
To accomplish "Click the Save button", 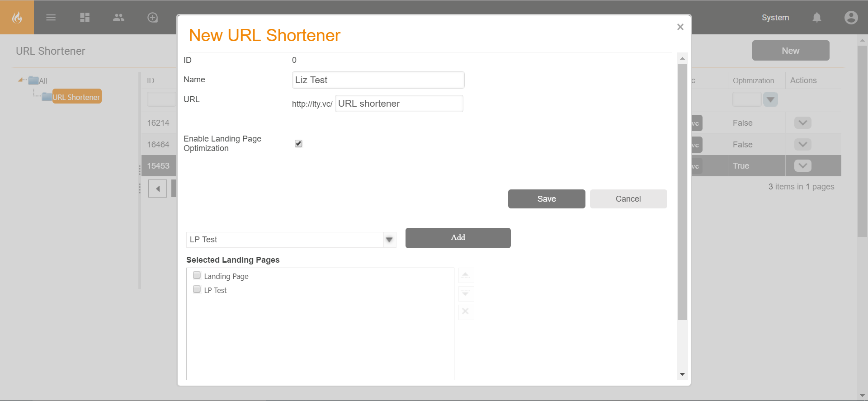I will [x=547, y=199].
